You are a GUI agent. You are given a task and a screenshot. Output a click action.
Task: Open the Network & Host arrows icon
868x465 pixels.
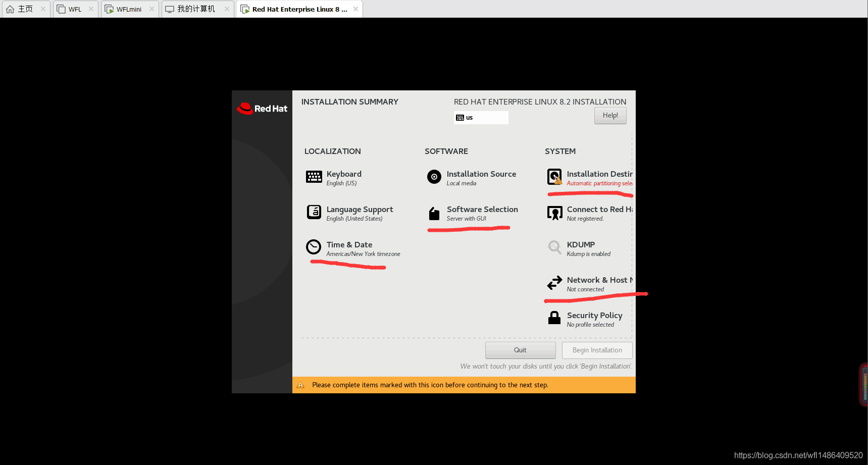(x=554, y=283)
